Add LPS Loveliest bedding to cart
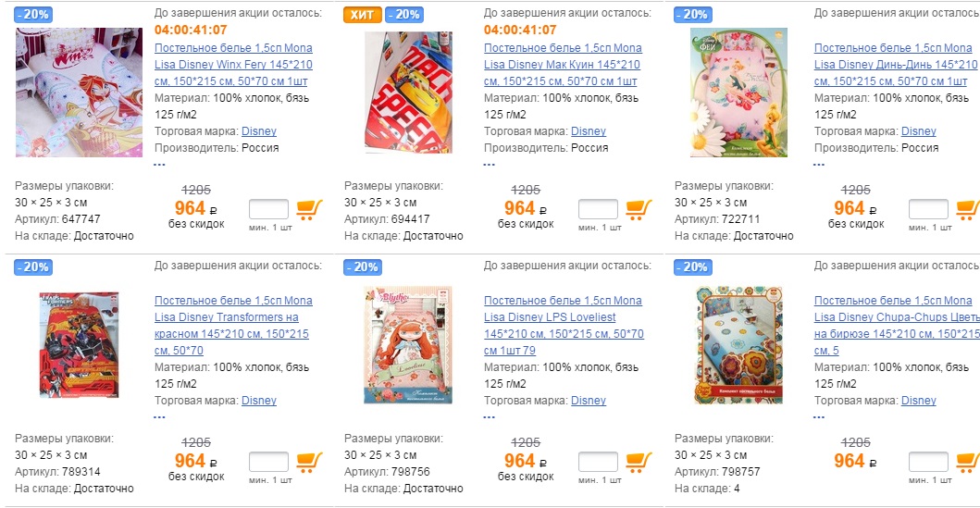980x508 pixels. [639, 462]
